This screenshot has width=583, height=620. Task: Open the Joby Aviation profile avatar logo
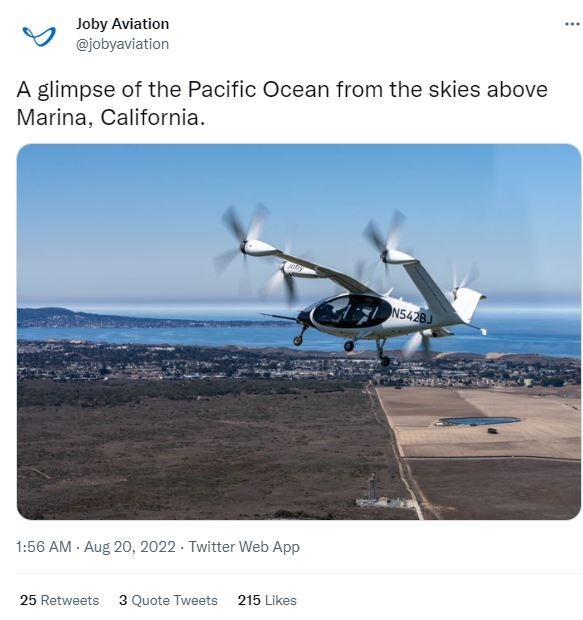39,36
